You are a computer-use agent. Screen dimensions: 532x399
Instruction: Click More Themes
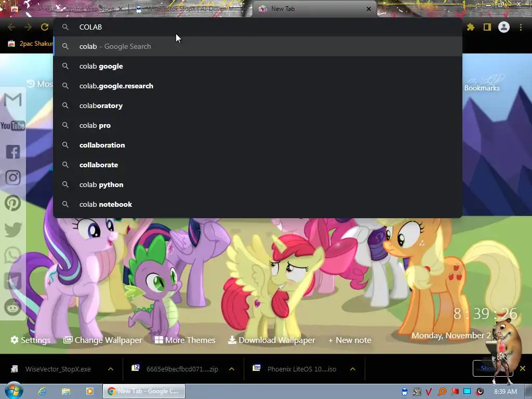pyautogui.click(x=185, y=340)
